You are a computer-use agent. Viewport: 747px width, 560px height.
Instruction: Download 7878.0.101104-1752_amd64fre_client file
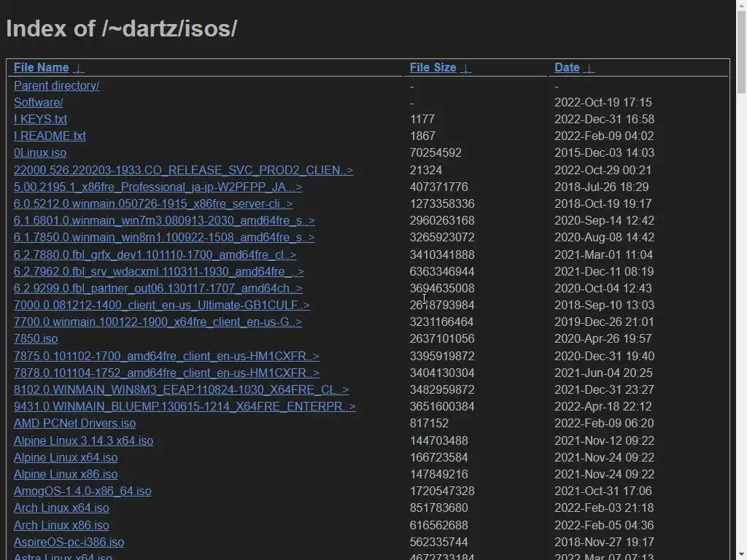167,373
